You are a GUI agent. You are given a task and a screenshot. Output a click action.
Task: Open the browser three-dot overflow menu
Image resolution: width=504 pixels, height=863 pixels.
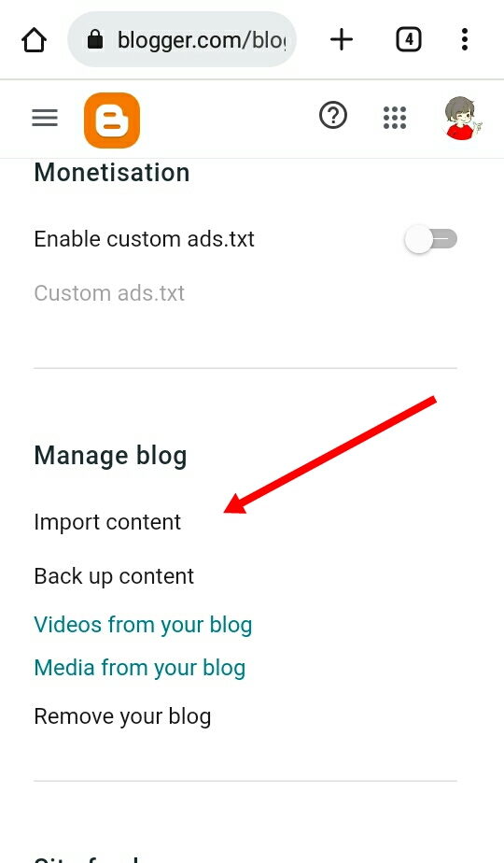(x=465, y=39)
